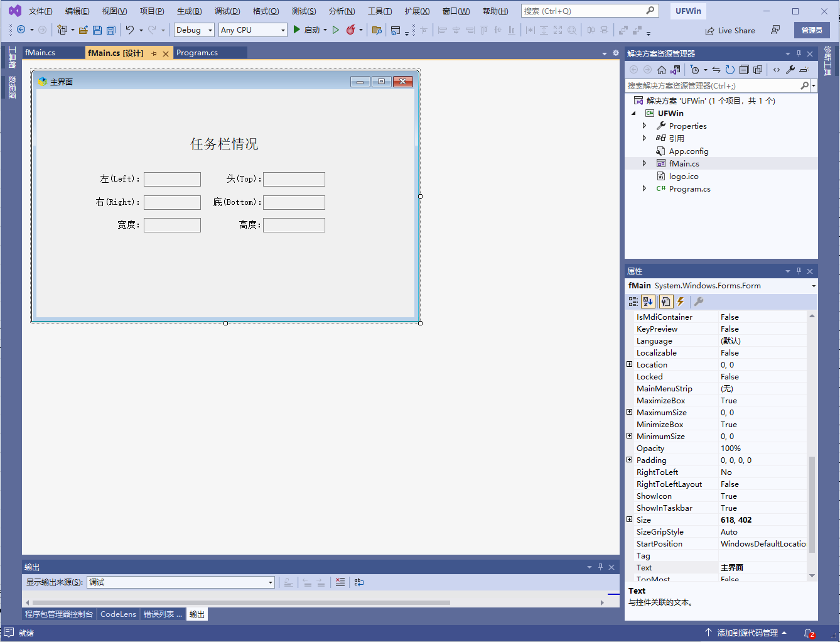
Task: Click Refresh icon in Solution Explorer
Action: (x=730, y=70)
